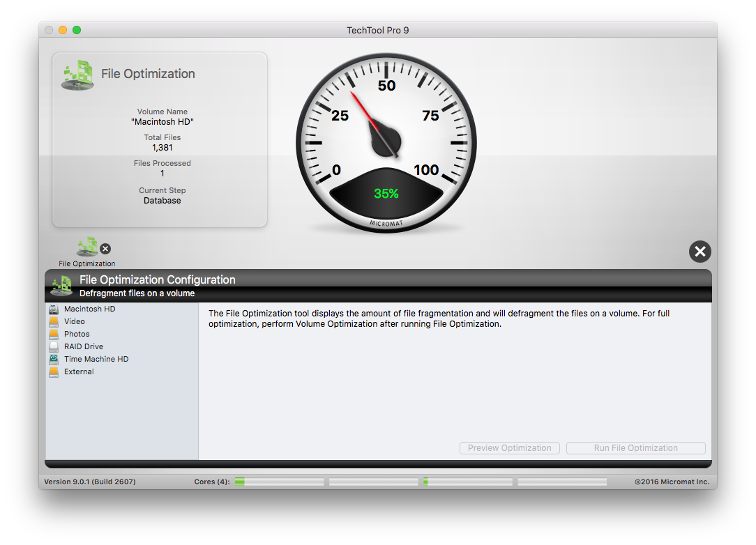
Task: Close the configuration with large X button
Action: tap(700, 252)
